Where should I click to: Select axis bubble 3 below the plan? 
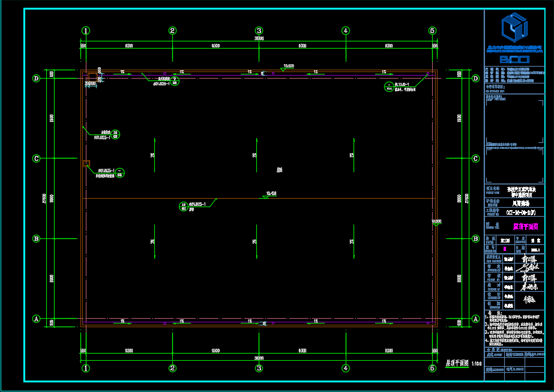pos(259,369)
